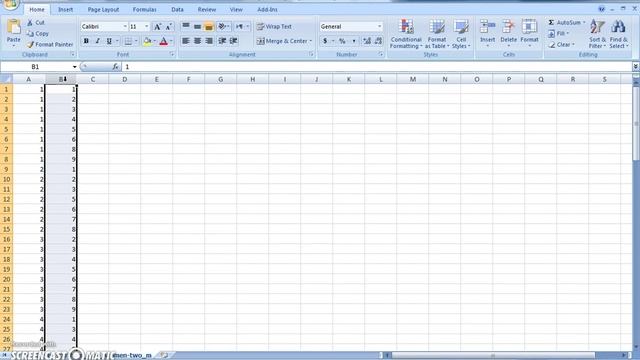
Task: Increase decimal places
Action: [367, 41]
